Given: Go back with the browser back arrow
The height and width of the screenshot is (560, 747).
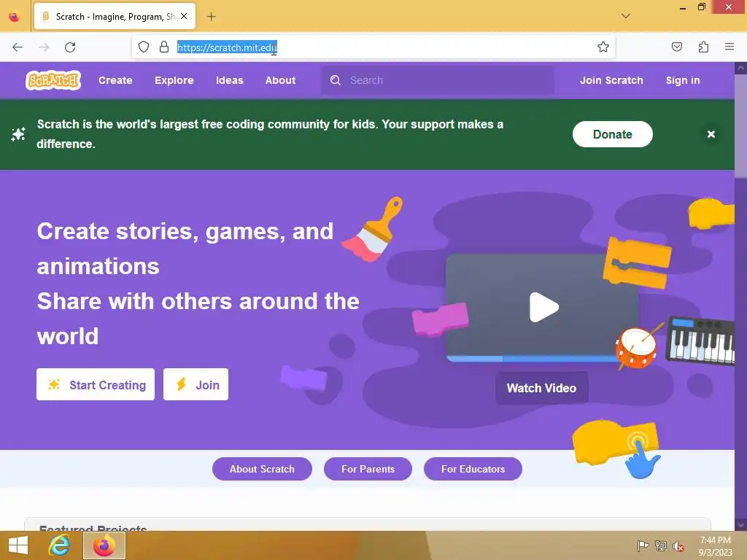Looking at the screenshot, I should coord(18,47).
